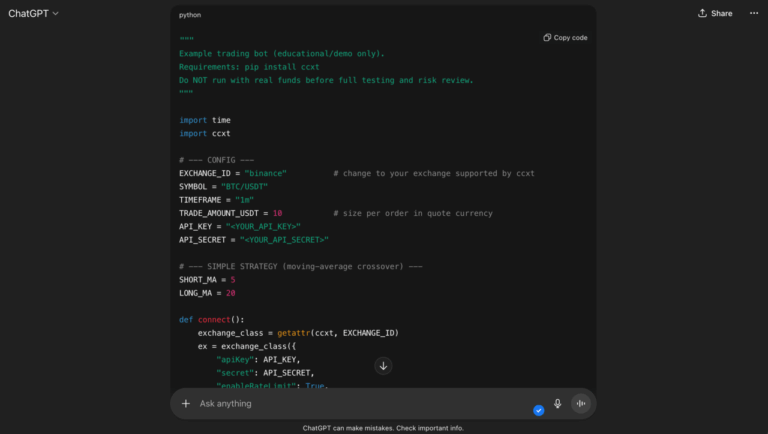Click the TRADE_AMOUNT_USDT value 10

[277, 213]
